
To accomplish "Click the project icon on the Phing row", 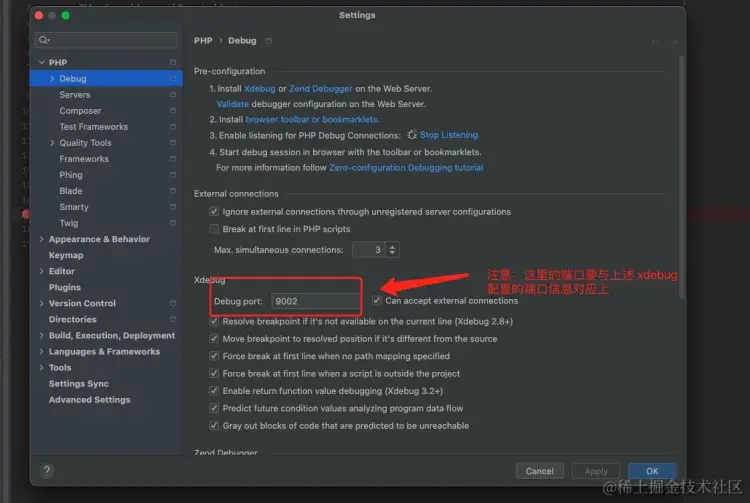I will click(173, 175).
